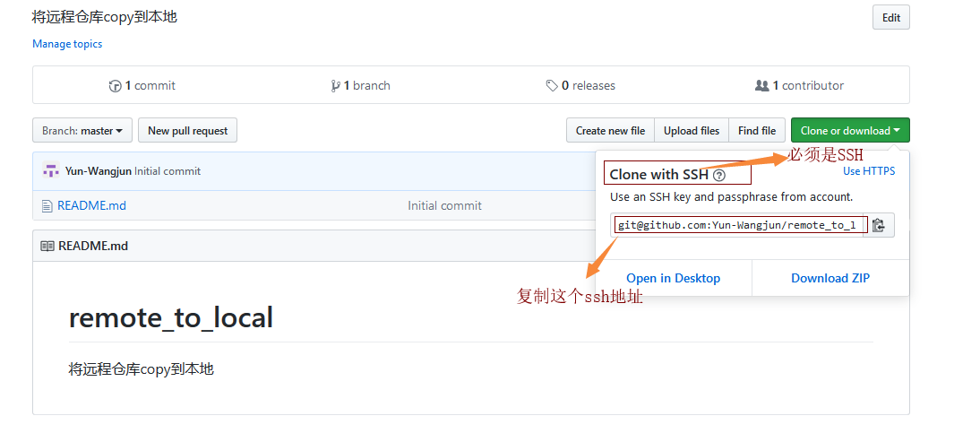The width and height of the screenshot is (980, 442).
Task: Open the Initial commit message in README.md row
Action: [x=444, y=205]
